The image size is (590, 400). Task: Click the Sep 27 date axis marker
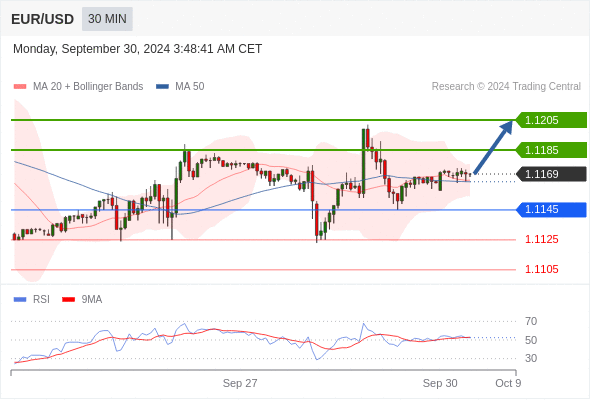[x=240, y=383]
